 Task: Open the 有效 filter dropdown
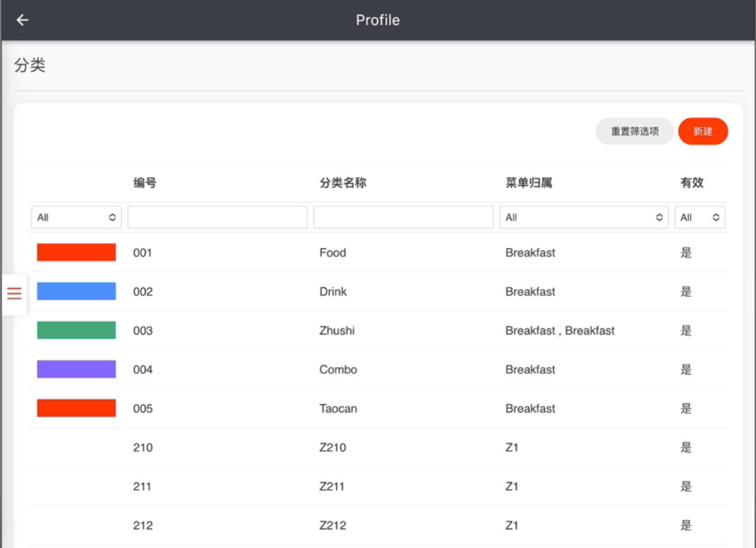[700, 217]
